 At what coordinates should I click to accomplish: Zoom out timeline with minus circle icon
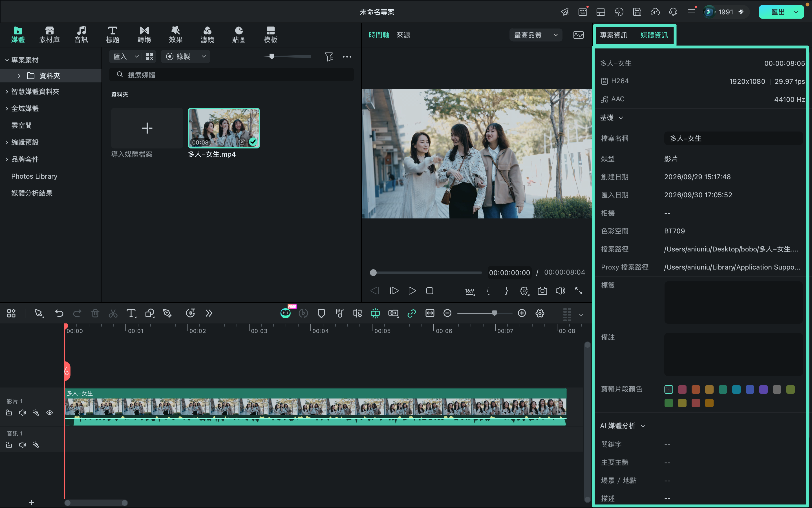tap(447, 313)
